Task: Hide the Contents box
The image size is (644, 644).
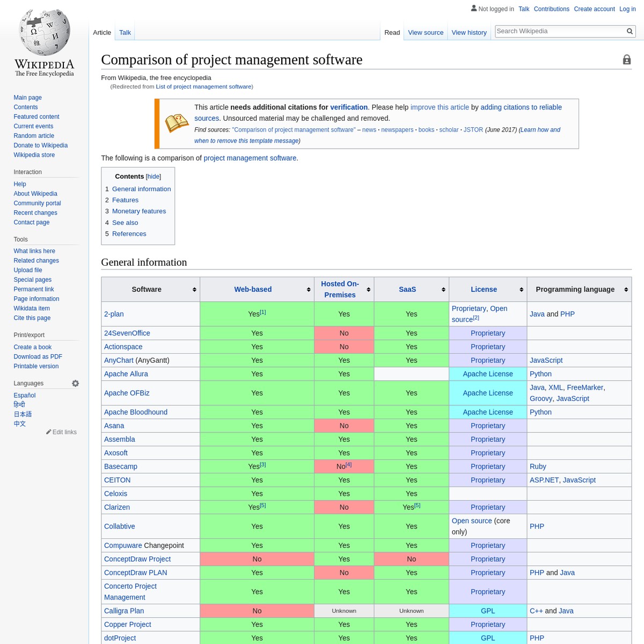Action: click(x=153, y=177)
